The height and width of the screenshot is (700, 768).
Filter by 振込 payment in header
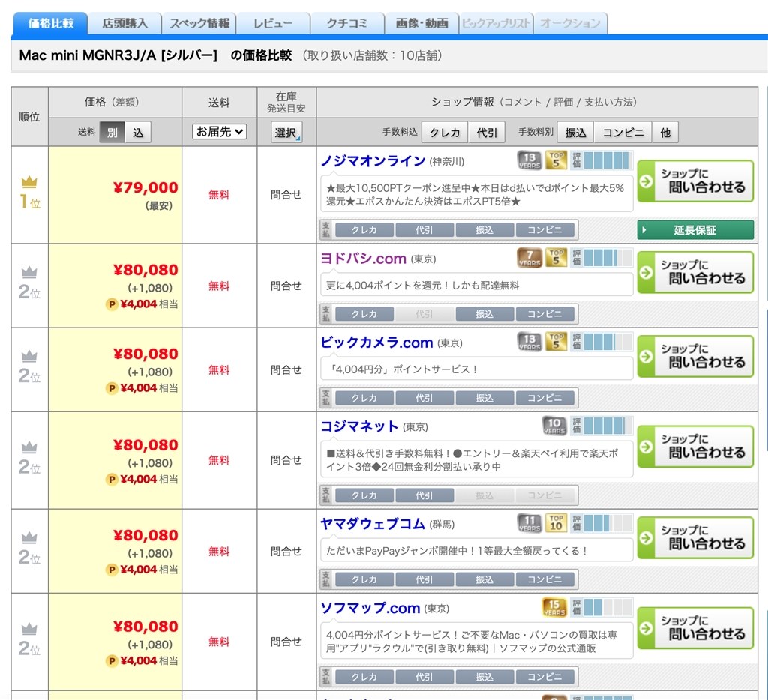click(575, 132)
